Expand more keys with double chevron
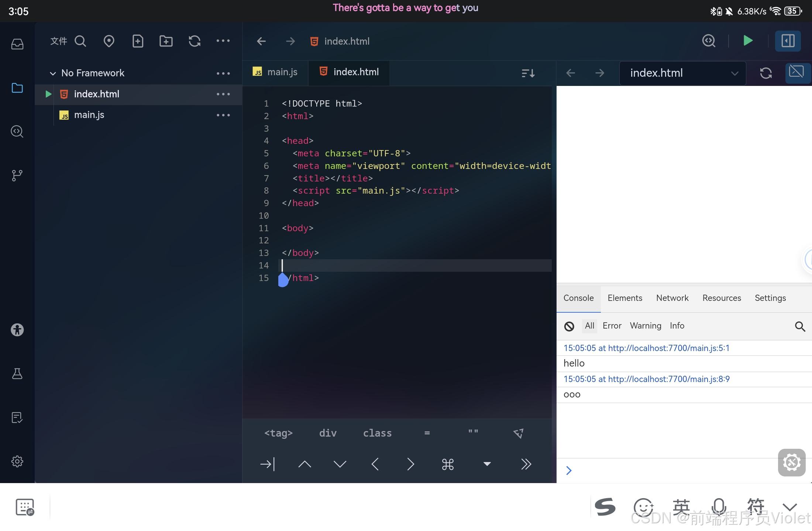This screenshot has width=812, height=531. (x=526, y=464)
